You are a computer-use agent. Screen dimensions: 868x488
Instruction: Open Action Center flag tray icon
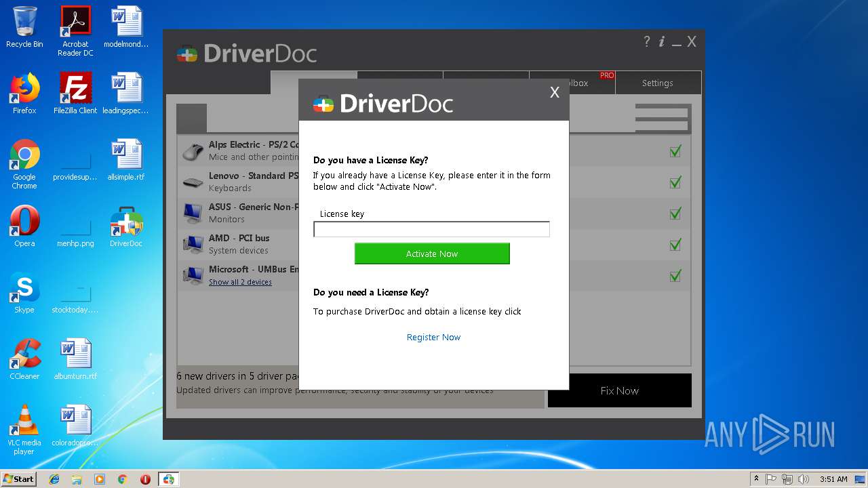point(771,479)
